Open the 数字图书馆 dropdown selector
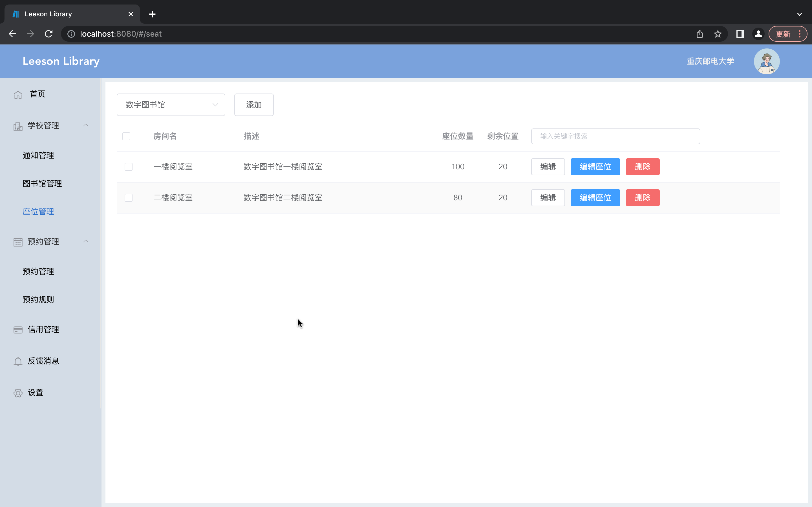 click(x=171, y=104)
